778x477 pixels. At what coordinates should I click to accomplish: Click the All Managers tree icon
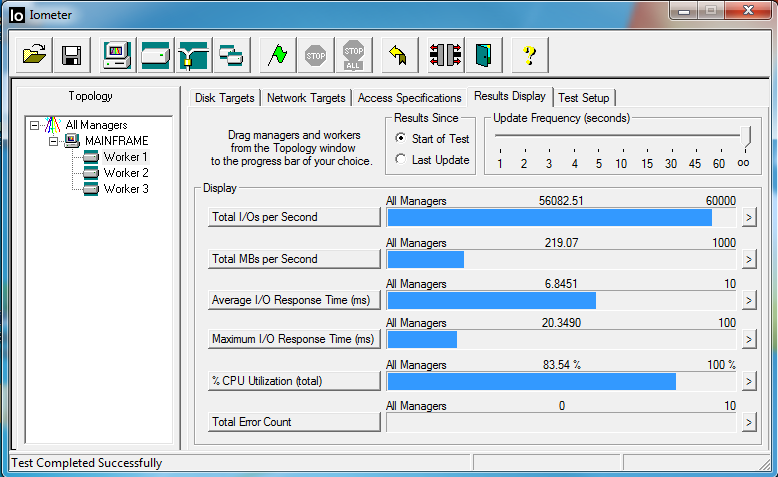(53, 125)
